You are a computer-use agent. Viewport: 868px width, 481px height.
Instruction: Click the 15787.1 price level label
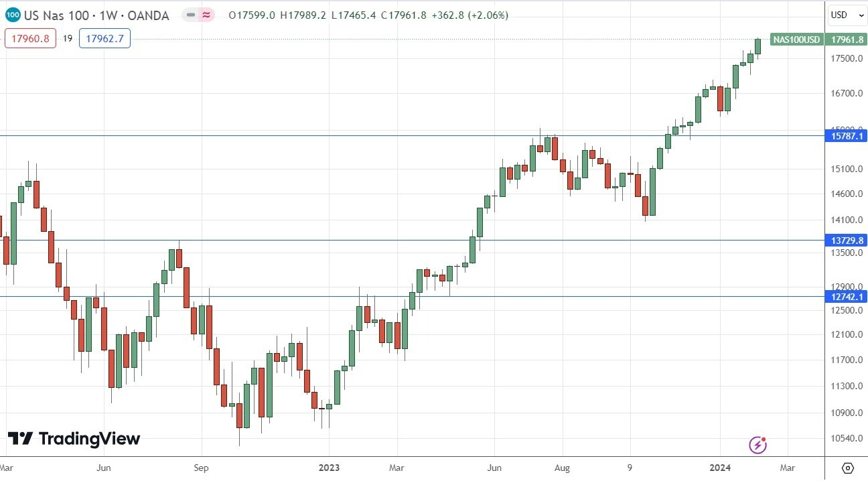(845, 135)
